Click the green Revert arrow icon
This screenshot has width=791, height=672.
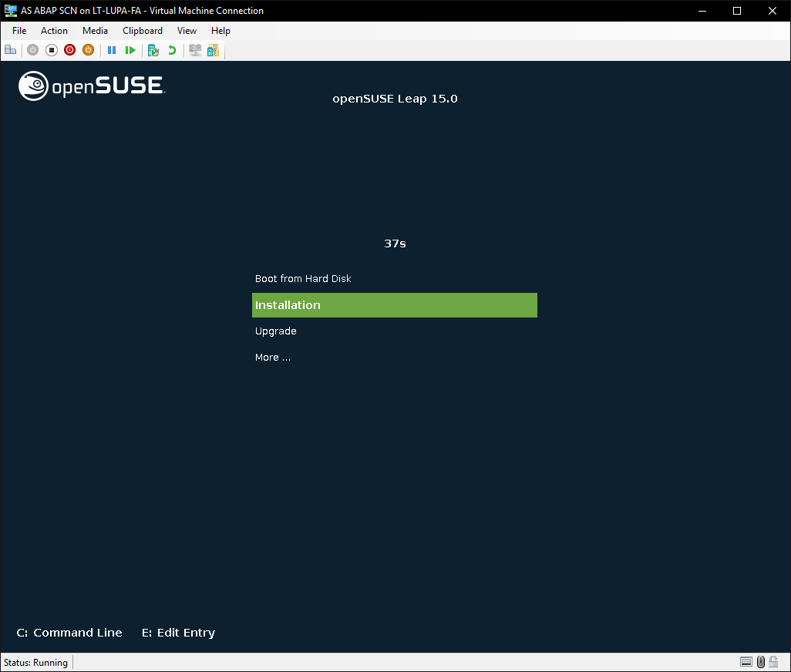[x=172, y=50]
